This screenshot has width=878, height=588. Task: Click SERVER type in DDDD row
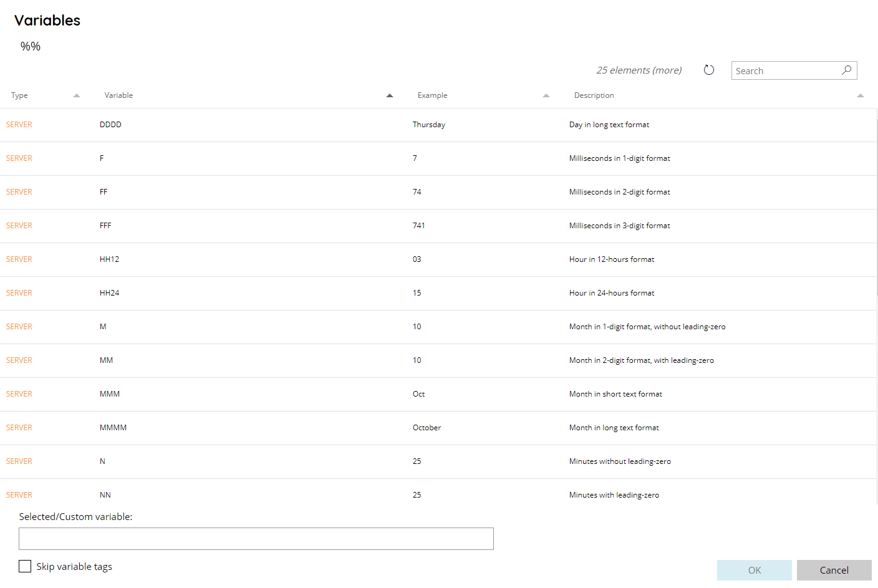click(x=19, y=125)
